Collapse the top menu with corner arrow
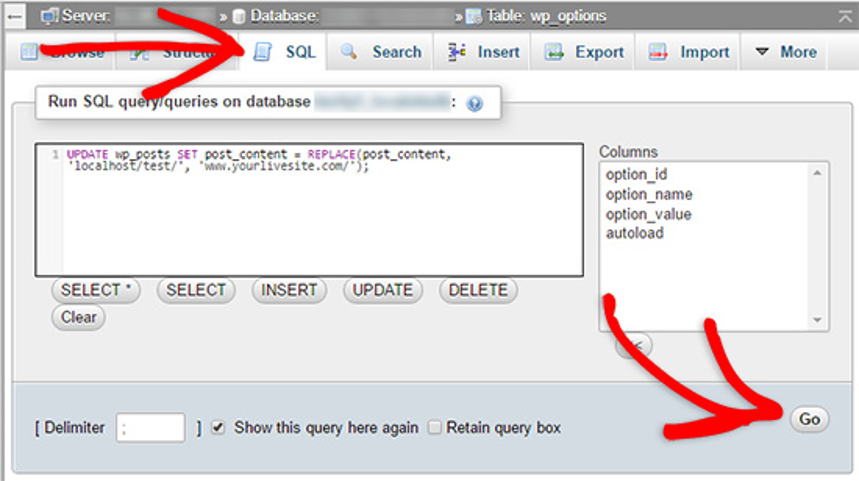 click(x=845, y=16)
